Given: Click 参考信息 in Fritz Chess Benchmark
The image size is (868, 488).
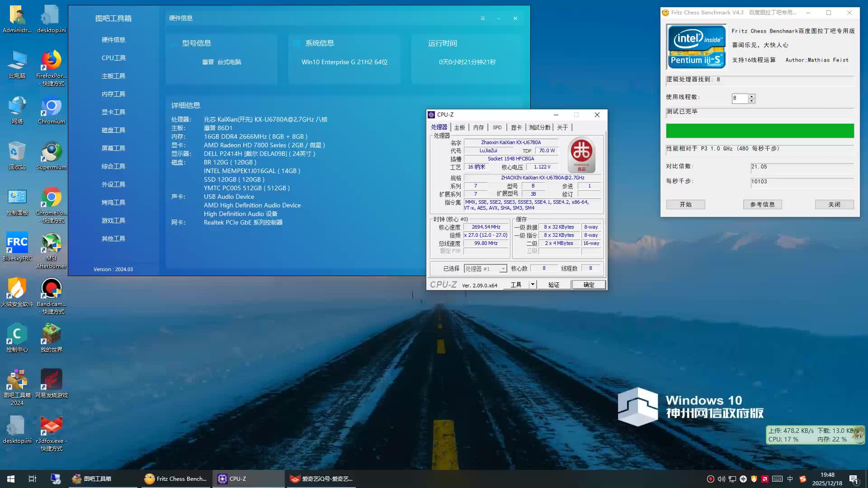Looking at the screenshot, I should (x=762, y=205).
